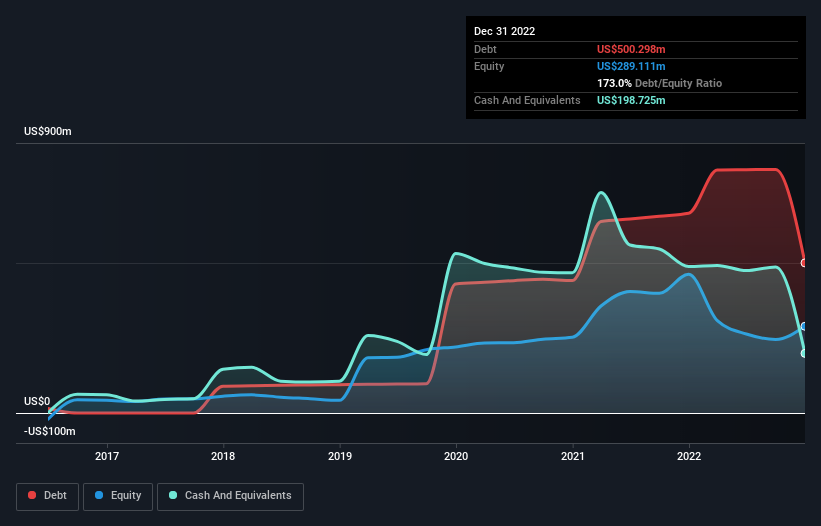
Task: Click the US$0 axis label
Action: click(37, 401)
